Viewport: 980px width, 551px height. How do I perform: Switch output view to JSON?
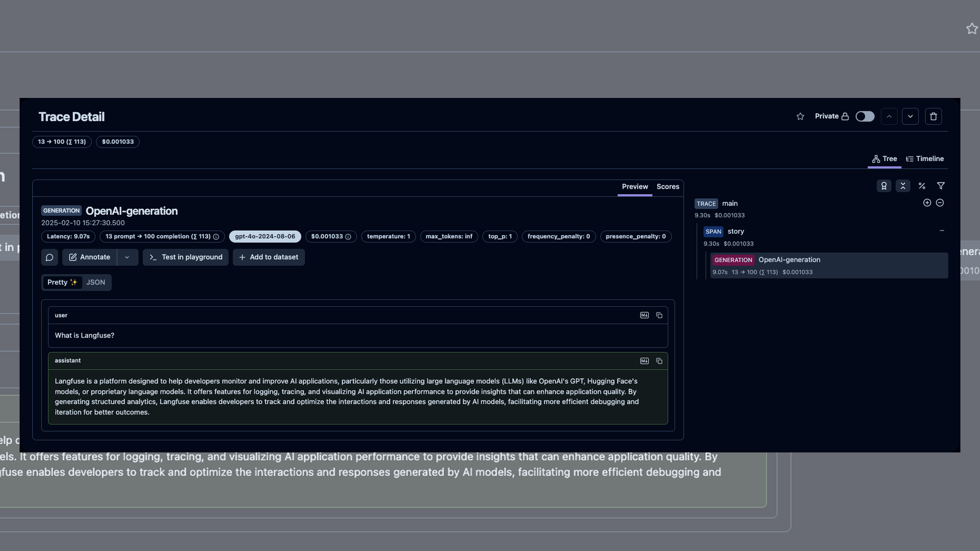click(96, 282)
